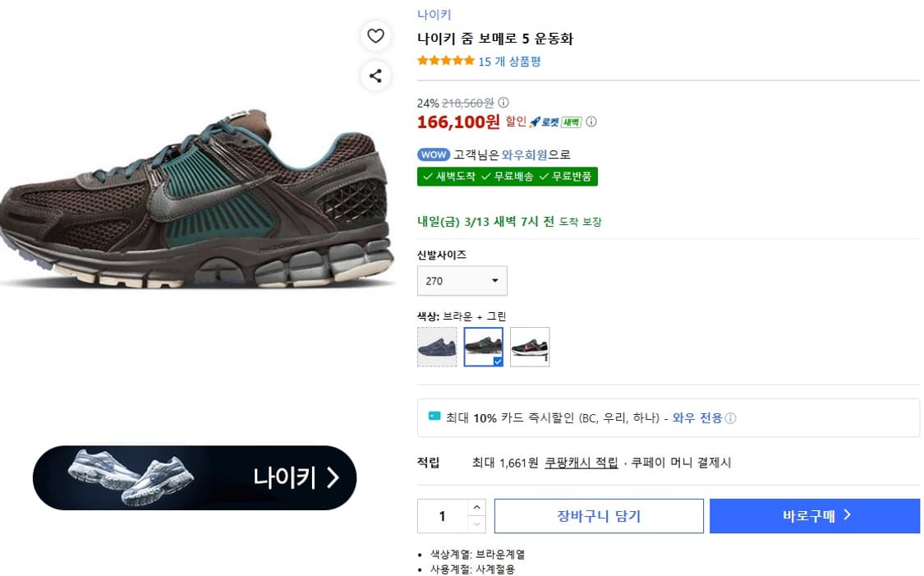
Task: Click the 나이키 brand banner with arrow
Action: [194, 477]
